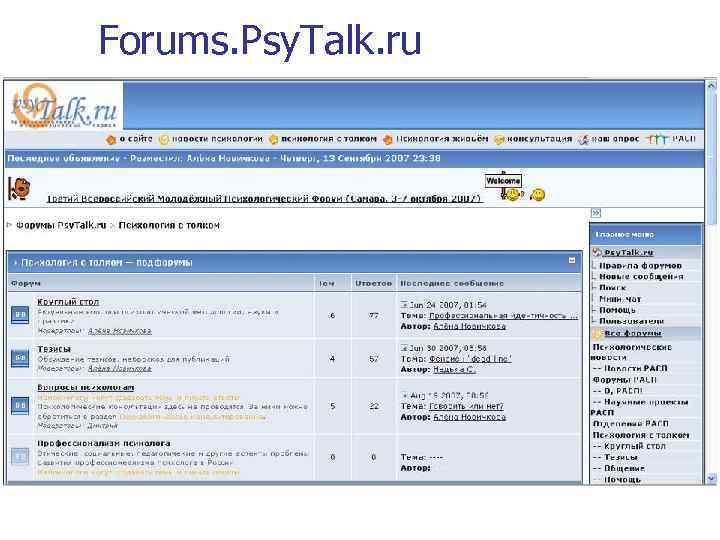Click the icon beside 'консультация'
Screen dimensions: 720x540
[499, 140]
